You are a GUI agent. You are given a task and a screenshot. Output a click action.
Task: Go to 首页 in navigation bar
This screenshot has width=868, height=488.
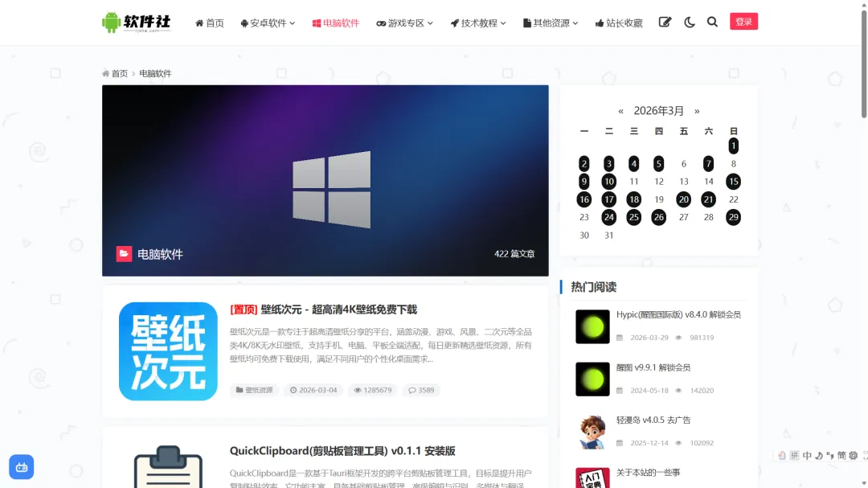209,23
